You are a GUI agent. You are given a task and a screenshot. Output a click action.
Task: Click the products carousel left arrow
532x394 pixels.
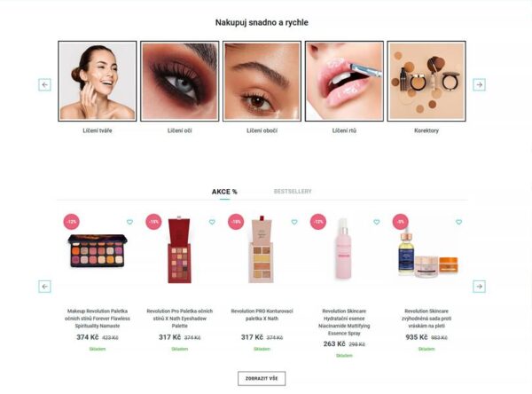click(x=44, y=287)
